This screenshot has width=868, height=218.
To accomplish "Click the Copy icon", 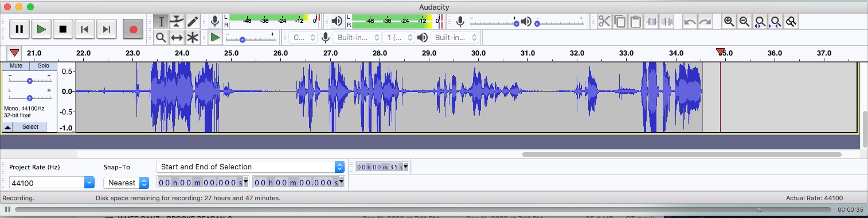I will point(620,22).
